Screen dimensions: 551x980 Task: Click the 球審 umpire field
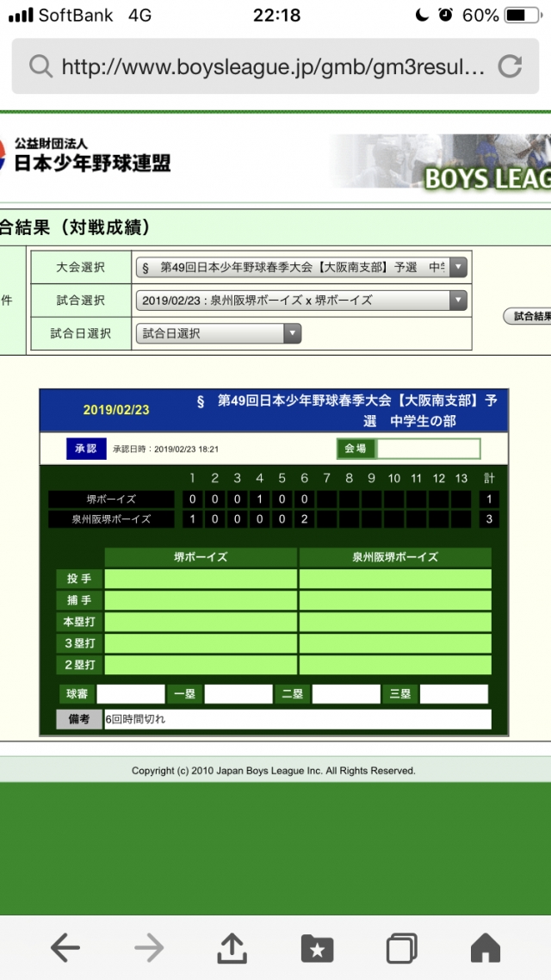tap(130, 694)
